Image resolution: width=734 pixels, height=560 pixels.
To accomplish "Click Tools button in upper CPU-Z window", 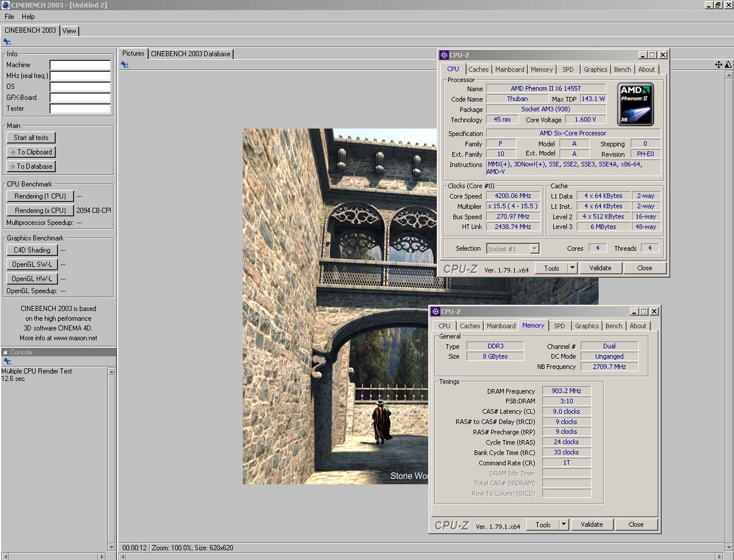I will point(552,268).
